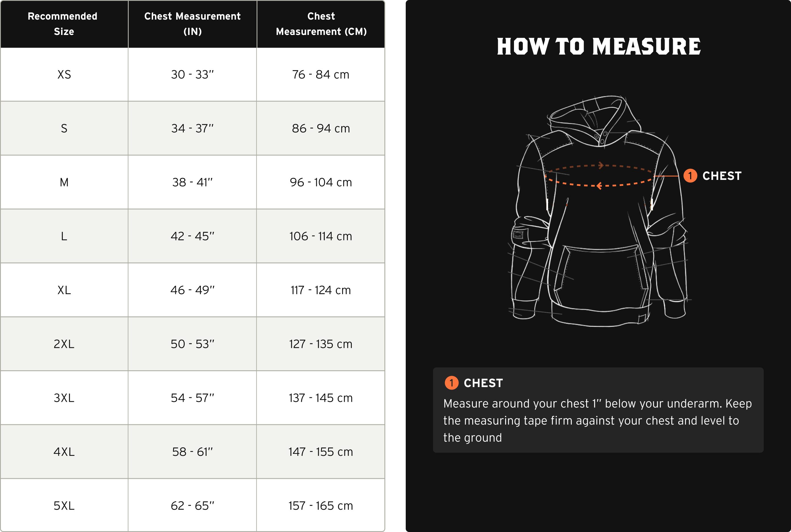Click the Chest Measurement (CM) column header

point(321,24)
